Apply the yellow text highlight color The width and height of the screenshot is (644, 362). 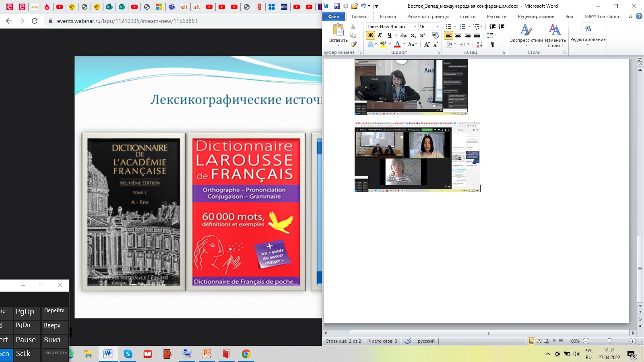click(x=383, y=44)
